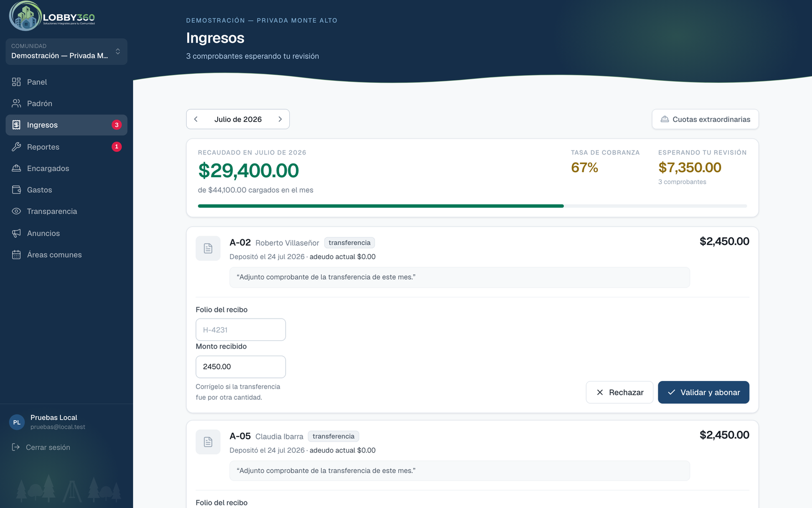Go to the next month
The width and height of the screenshot is (812, 508).
point(280,119)
